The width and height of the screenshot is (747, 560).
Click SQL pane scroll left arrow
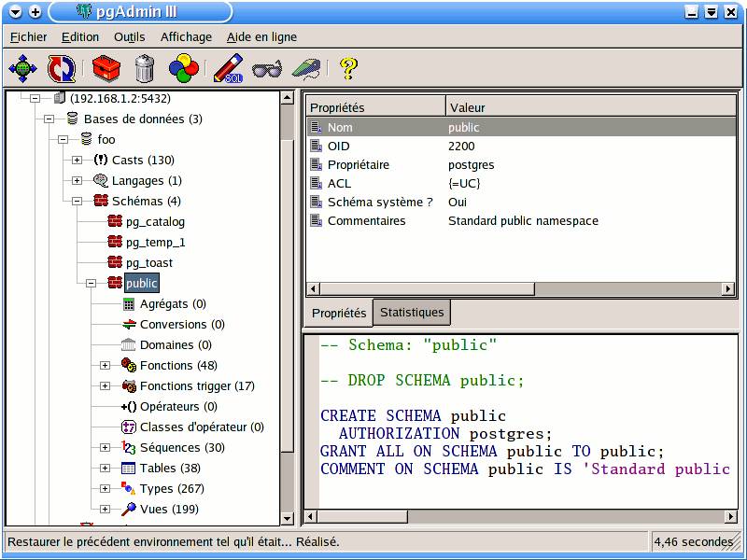pyautogui.click(x=311, y=516)
